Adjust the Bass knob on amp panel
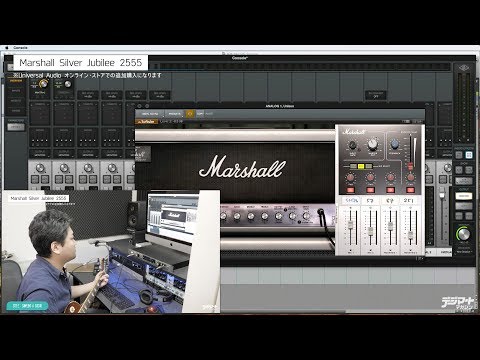 (x=237, y=216)
